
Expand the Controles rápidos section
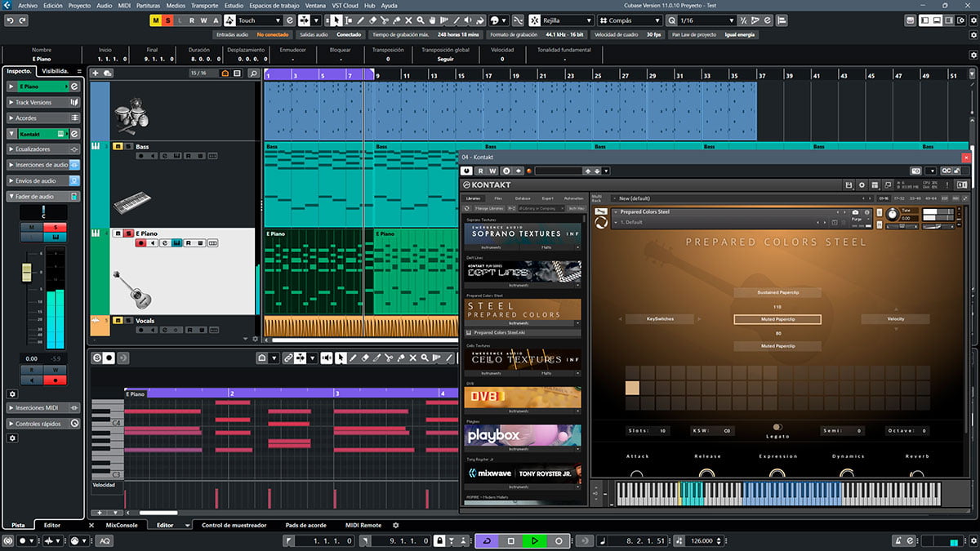(x=43, y=424)
